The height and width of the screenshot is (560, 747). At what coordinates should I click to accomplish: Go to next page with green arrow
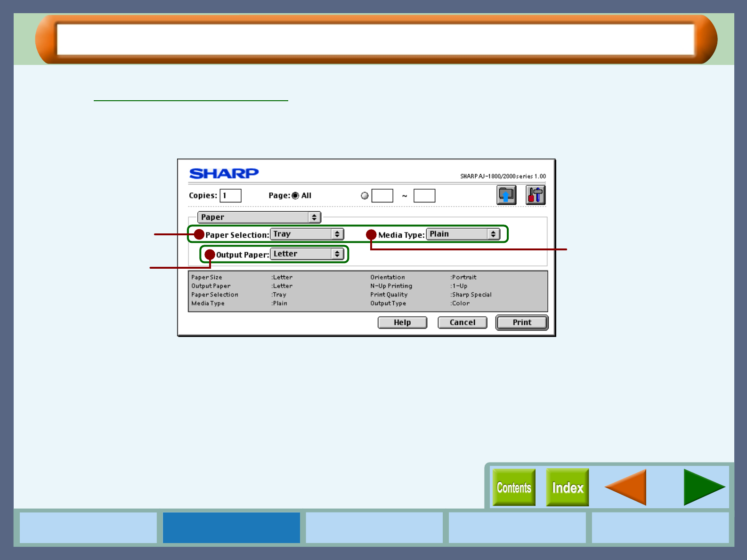click(703, 488)
